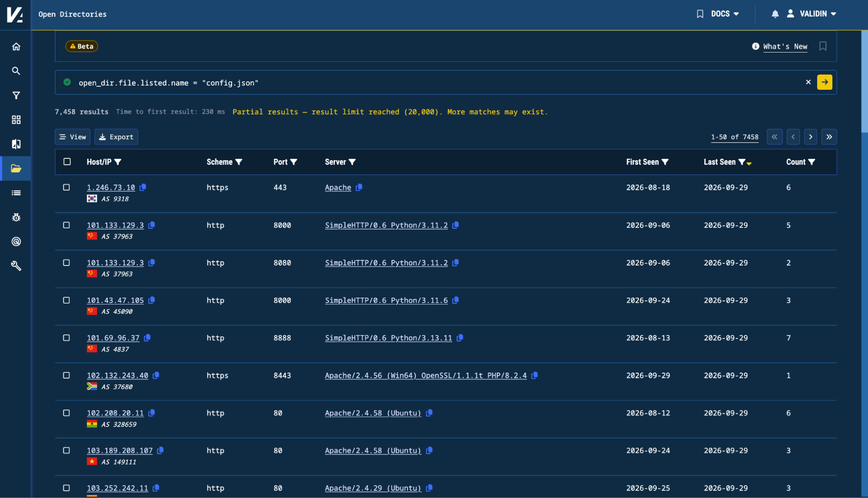Screen dimensions: 868x498
Task: Toggle select-all checkbox in table header
Action: tap(67, 162)
